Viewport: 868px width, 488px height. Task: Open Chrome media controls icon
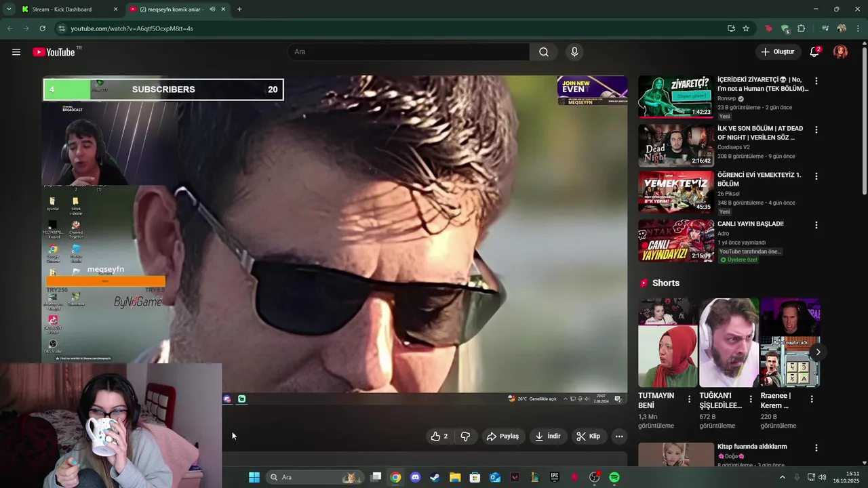pyautogui.click(x=825, y=28)
